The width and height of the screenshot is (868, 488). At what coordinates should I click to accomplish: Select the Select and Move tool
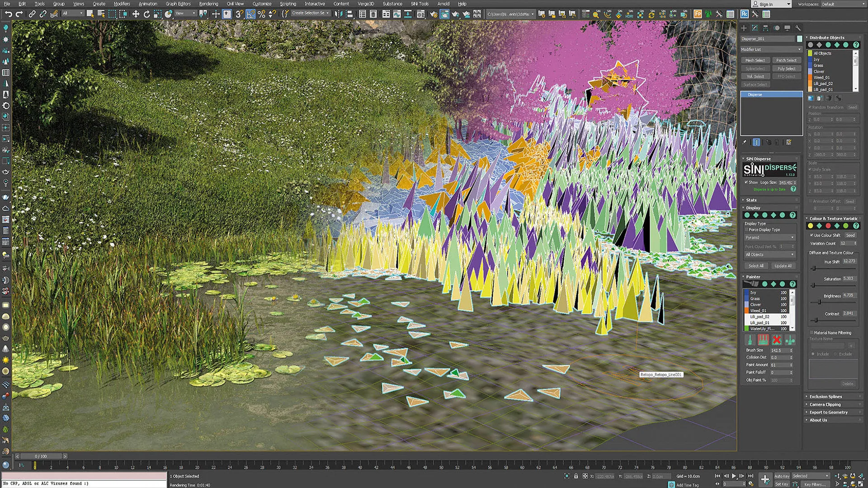coord(136,14)
